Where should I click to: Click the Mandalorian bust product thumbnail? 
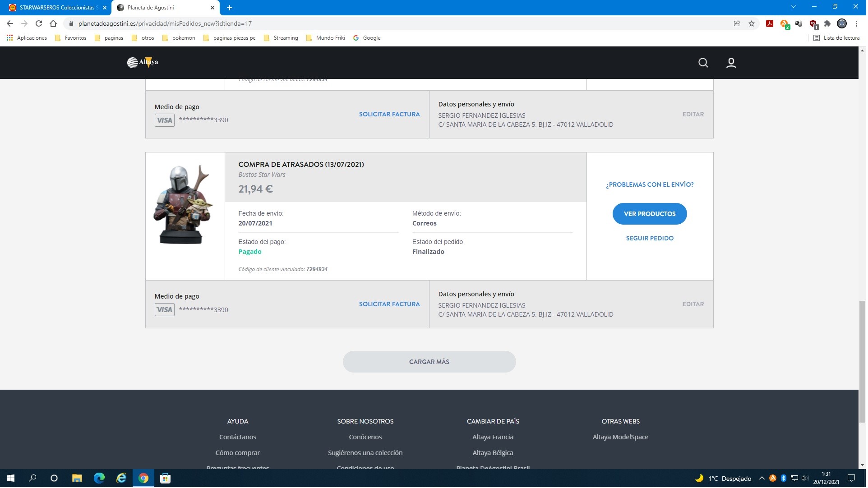click(x=185, y=205)
